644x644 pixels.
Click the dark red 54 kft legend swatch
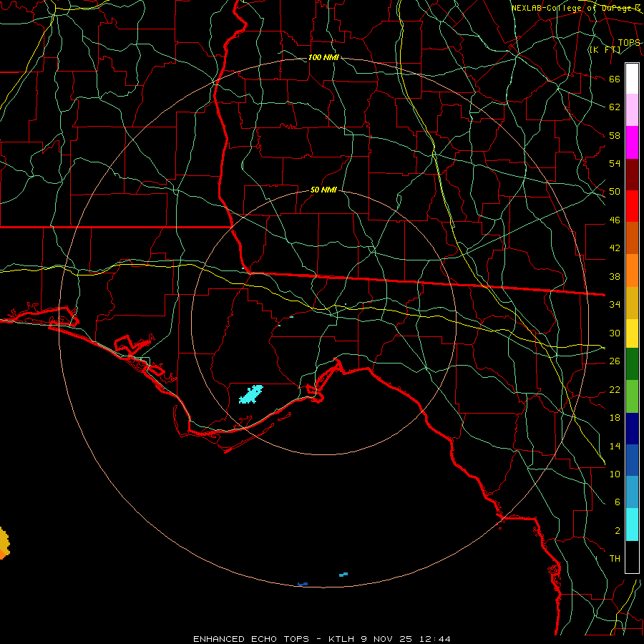632,175
